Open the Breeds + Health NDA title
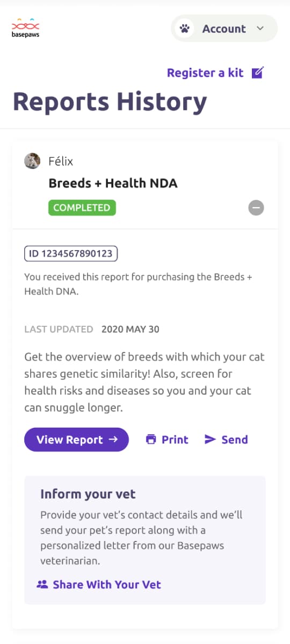The width and height of the screenshot is (290, 644). point(113,184)
